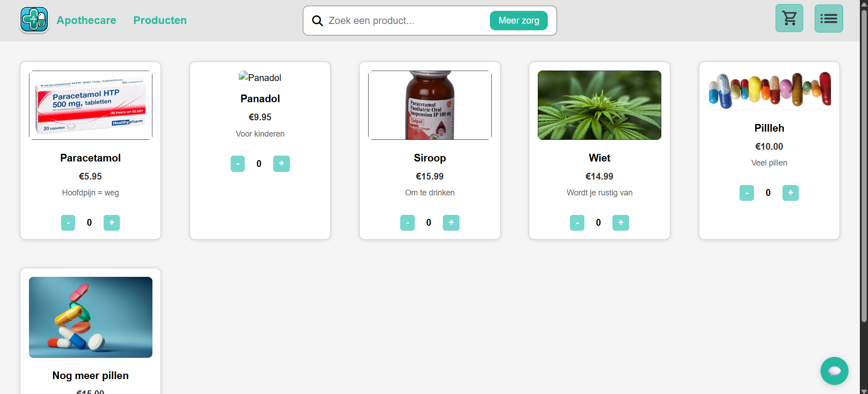Increase quantity of Pillleh

[790, 193]
